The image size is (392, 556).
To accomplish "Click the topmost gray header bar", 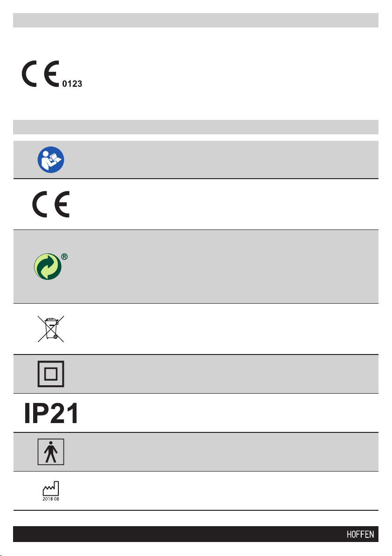I will 196,20.
